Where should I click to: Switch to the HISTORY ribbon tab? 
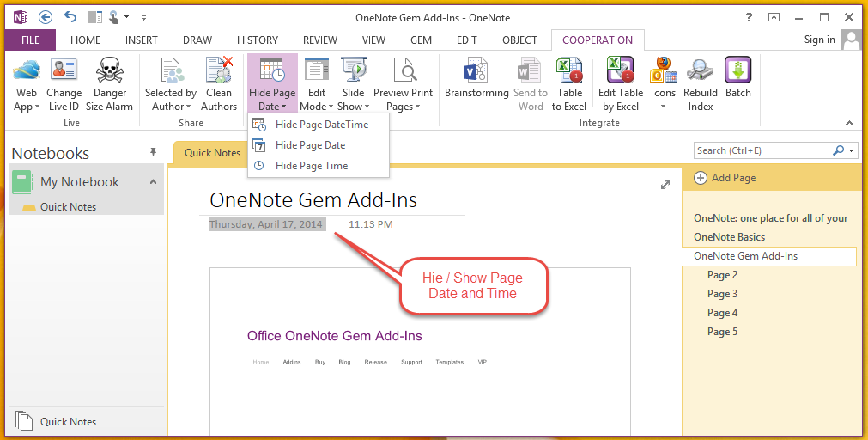click(258, 40)
